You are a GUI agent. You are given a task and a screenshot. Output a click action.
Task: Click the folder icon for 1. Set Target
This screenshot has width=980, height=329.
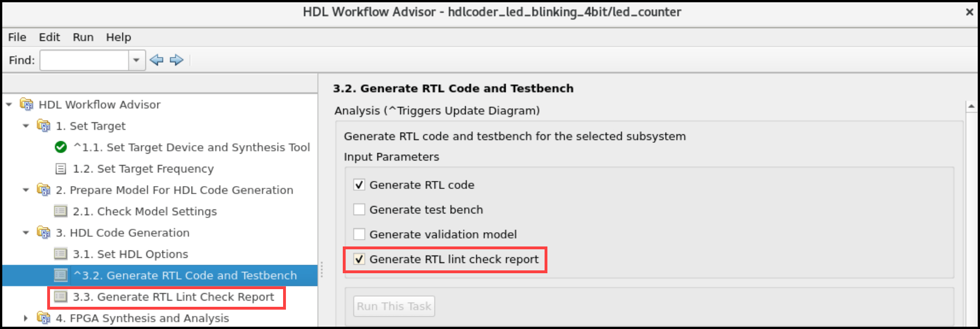point(44,126)
